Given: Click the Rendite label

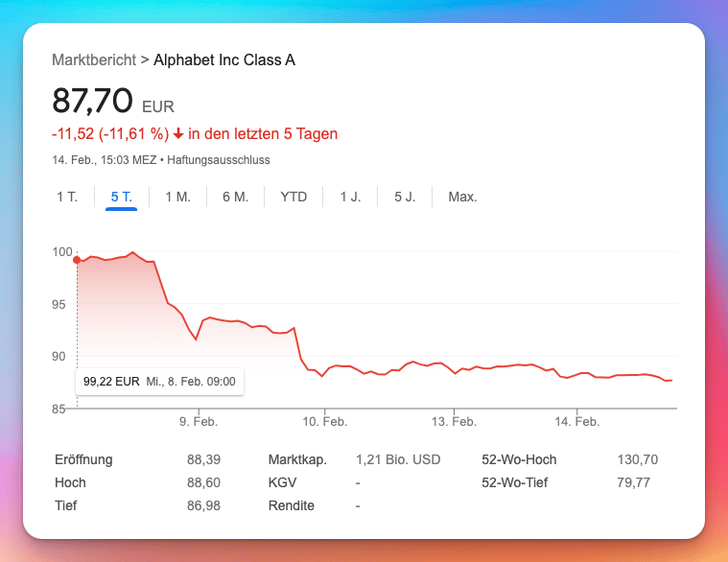Looking at the screenshot, I should pos(292,505).
